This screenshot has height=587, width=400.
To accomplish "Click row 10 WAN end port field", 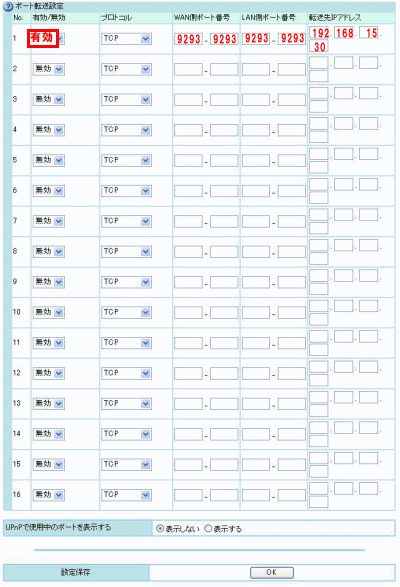I will [x=224, y=313].
